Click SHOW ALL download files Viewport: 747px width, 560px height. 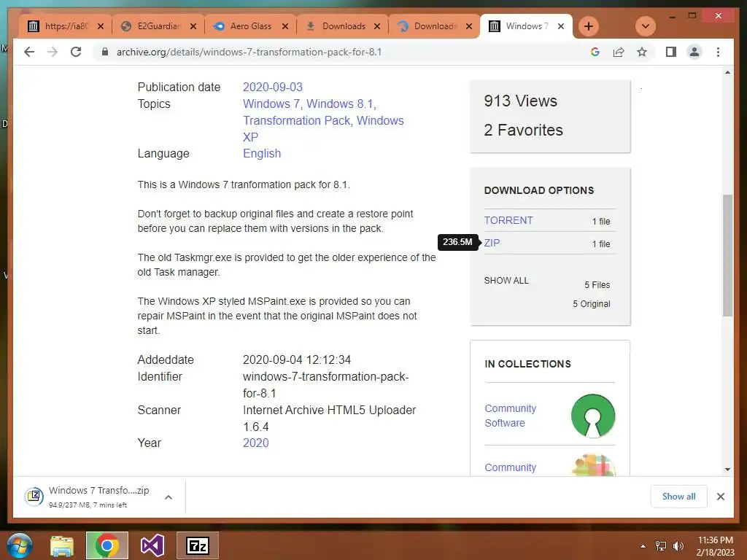pos(506,281)
